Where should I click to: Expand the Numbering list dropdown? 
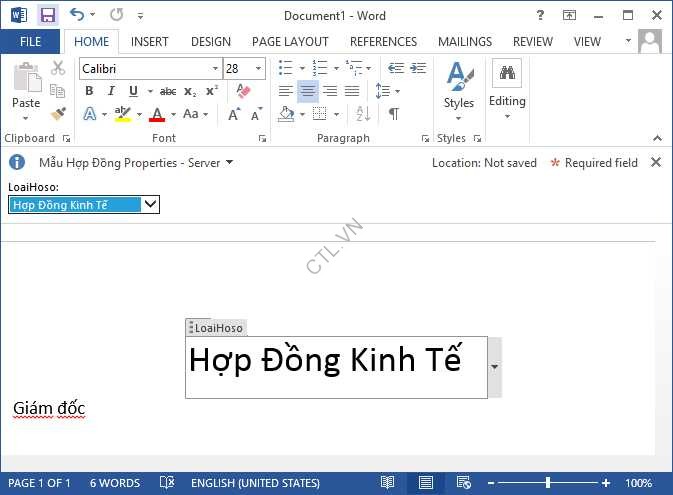[x=336, y=68]
